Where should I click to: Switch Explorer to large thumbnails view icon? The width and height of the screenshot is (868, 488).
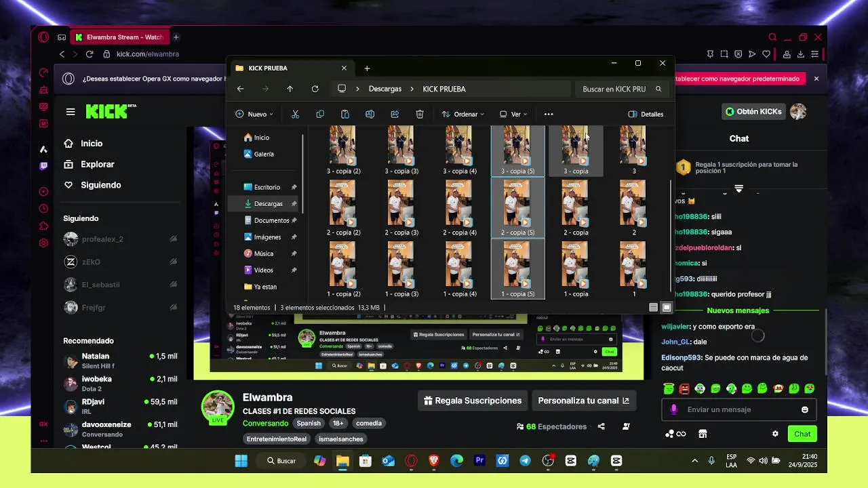[x=667, y=307]
